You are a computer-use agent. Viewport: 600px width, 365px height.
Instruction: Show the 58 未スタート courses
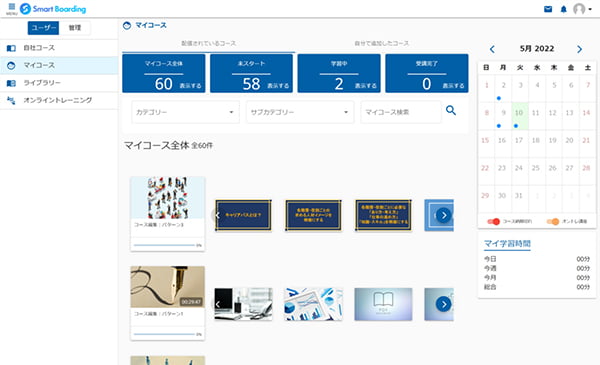[x=251, y=73]
